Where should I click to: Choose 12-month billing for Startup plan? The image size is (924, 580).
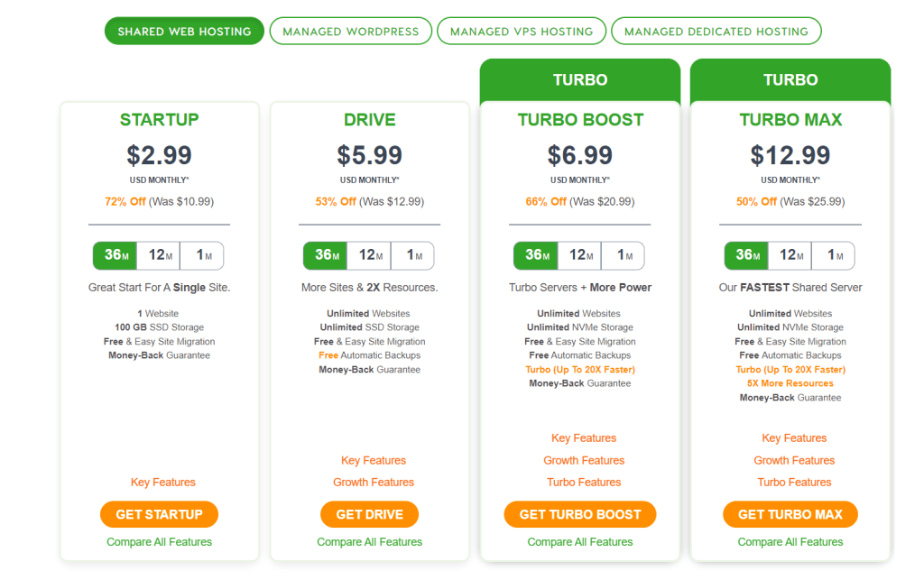point(159,255)
